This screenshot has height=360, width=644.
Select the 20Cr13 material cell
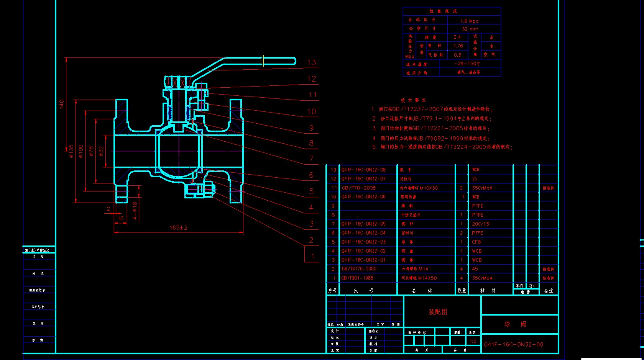[481, 224]
